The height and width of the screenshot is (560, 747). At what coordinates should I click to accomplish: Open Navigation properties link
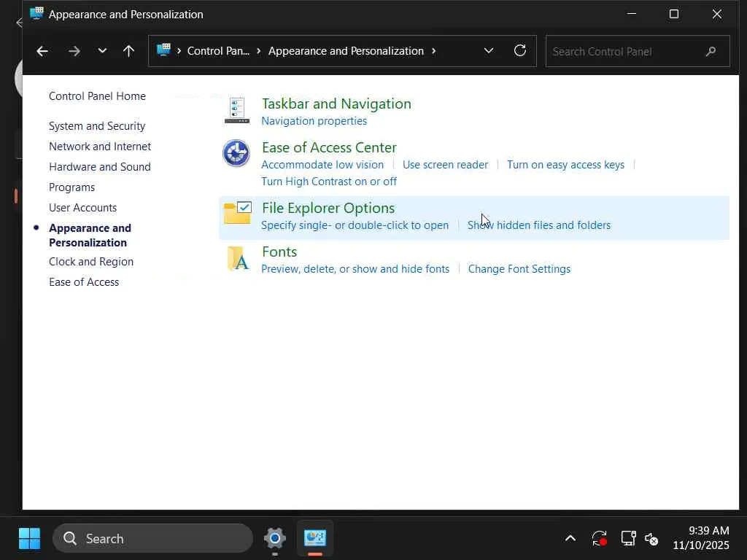coord(314,121)
